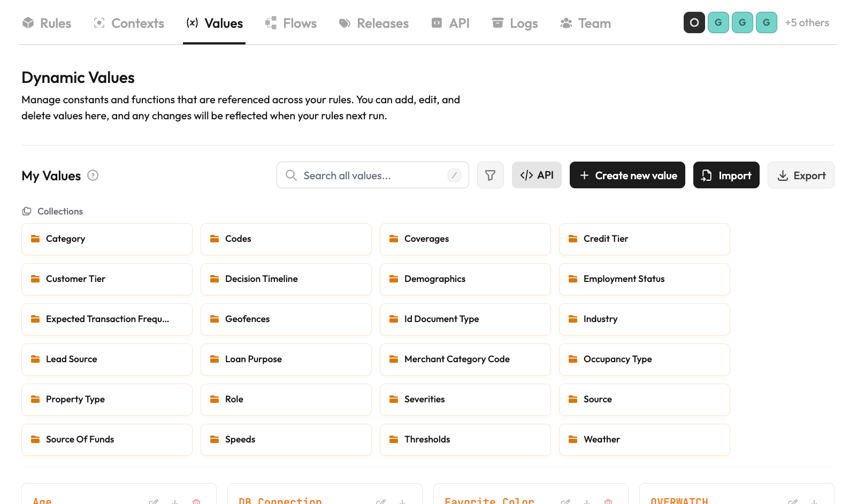The height and width of the screenshot is (504, 857).
Task: Click the Logs icon in the navigation
Action: (x=498, y=23)
